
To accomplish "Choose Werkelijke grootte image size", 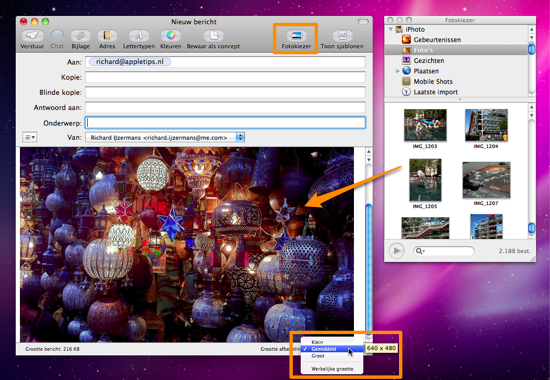I will pyautogui.click(x=332, y=369).
